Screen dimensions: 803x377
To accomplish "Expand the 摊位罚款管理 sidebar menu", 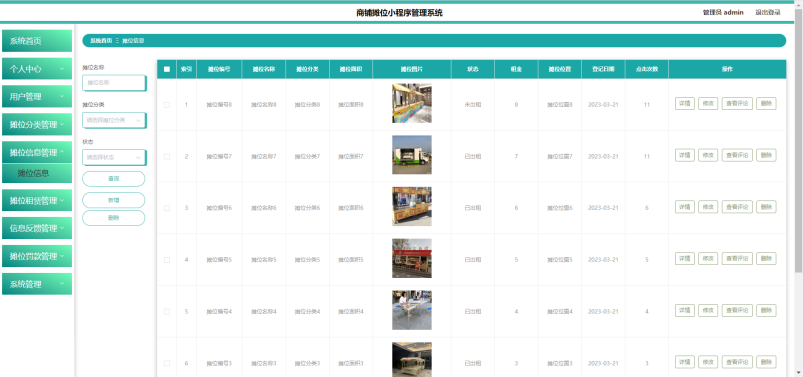I will (37, 256).
